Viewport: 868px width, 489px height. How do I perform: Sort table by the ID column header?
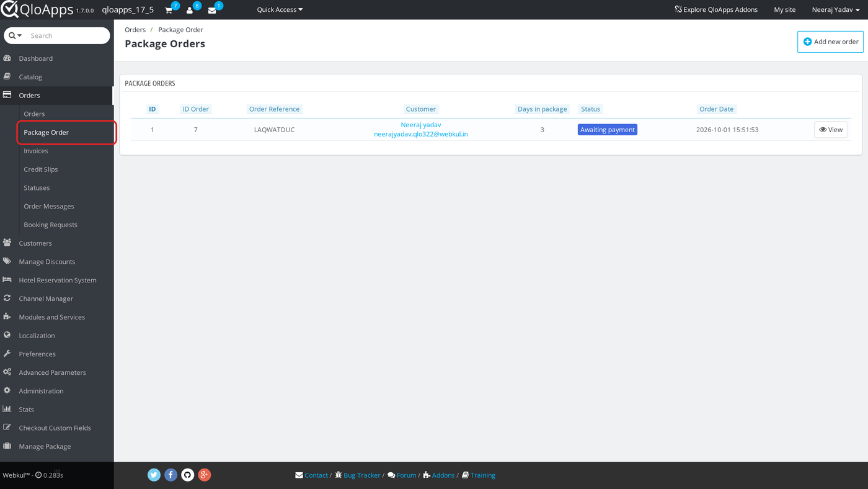pos(153,109)
